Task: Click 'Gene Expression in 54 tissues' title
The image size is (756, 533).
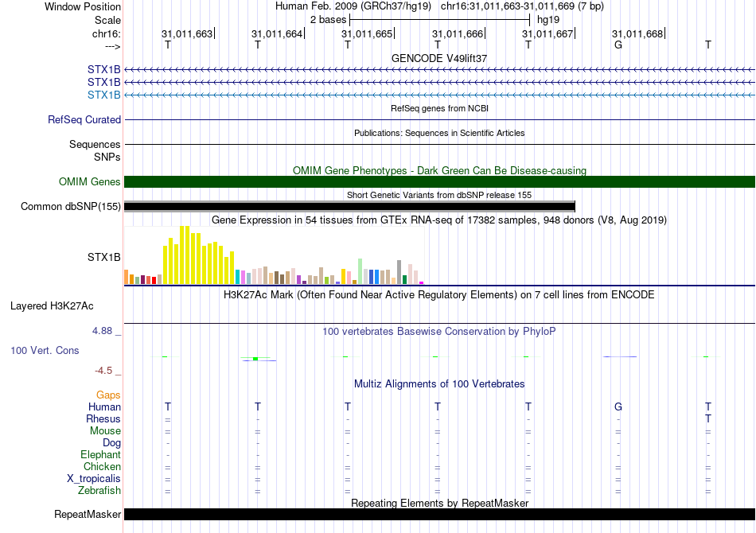Action: coord(439,220)
